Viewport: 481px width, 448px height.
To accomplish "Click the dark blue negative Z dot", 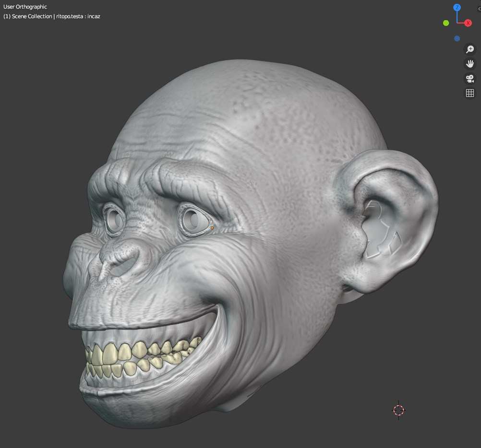I will (457, 38).
